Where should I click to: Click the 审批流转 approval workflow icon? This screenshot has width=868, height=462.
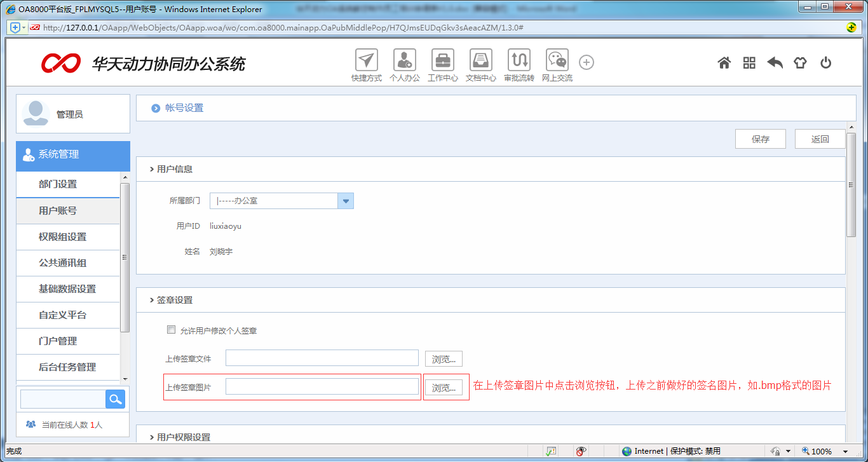(519, 62)
